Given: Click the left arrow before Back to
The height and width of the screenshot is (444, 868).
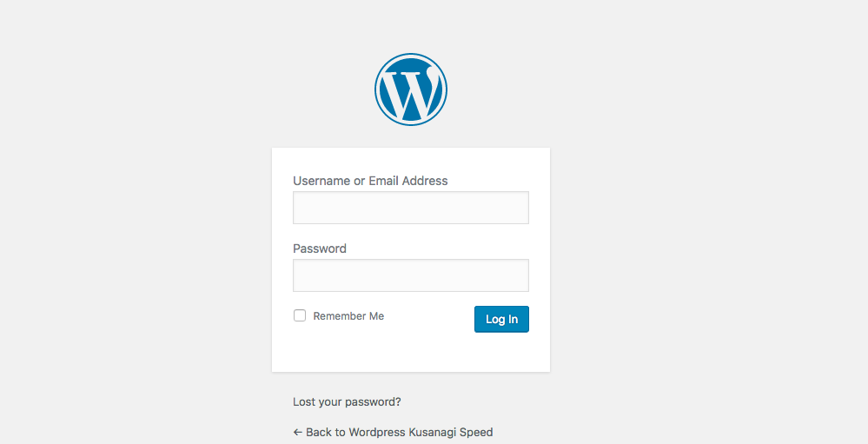Looking at the screenshot, I should point(298,433).
